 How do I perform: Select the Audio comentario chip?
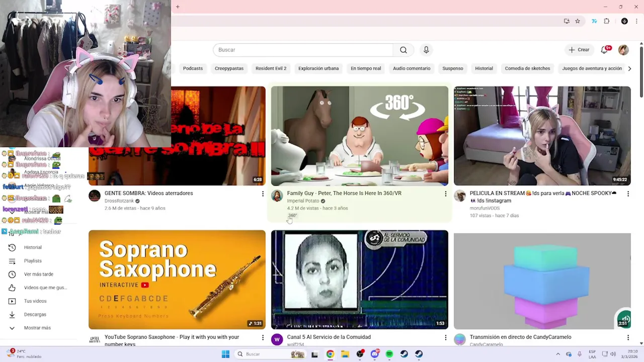(412, 68)
